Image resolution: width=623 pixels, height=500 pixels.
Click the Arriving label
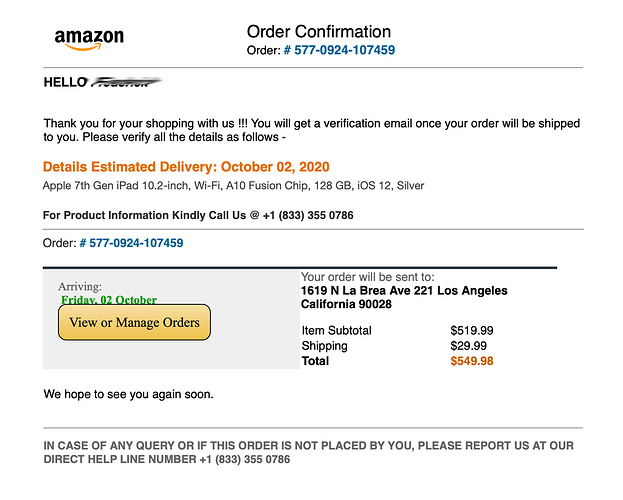(x=80, y=286)
